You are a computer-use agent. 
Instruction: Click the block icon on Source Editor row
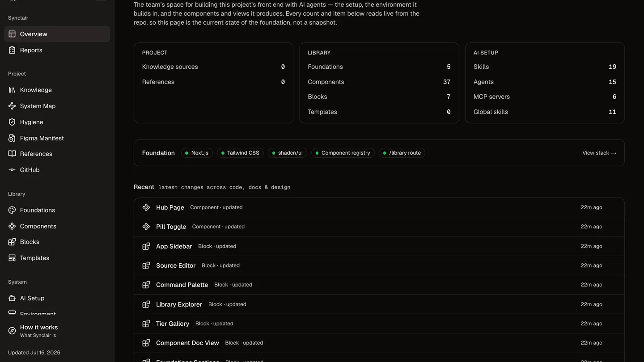point(146,265)
